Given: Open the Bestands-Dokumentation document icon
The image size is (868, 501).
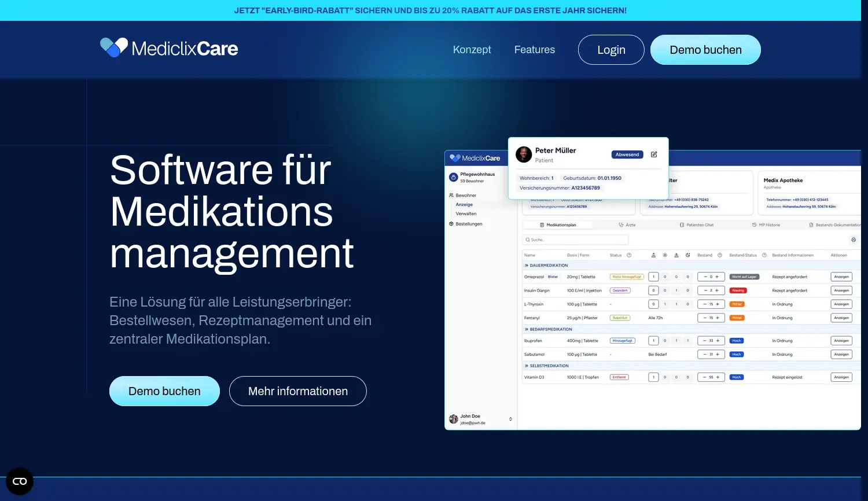Looking at the screenshot, I should [811, 225].
